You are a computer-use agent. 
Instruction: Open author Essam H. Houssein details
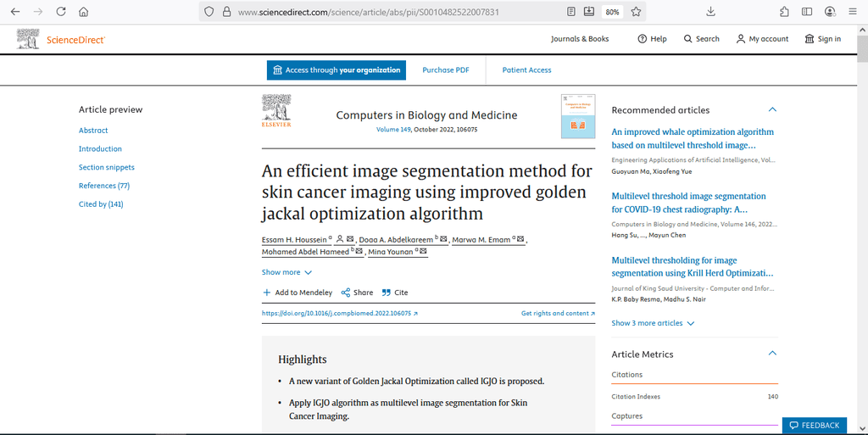pos(297,240)
